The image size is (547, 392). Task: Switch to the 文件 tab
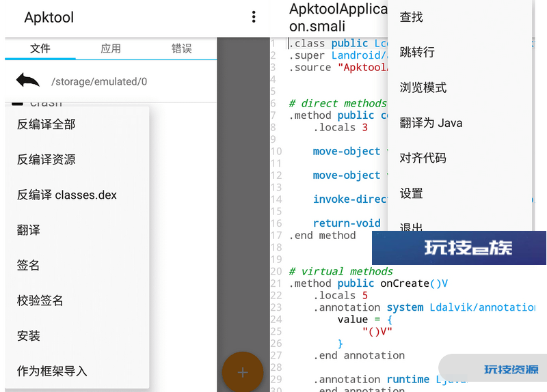tap(40, 48)
